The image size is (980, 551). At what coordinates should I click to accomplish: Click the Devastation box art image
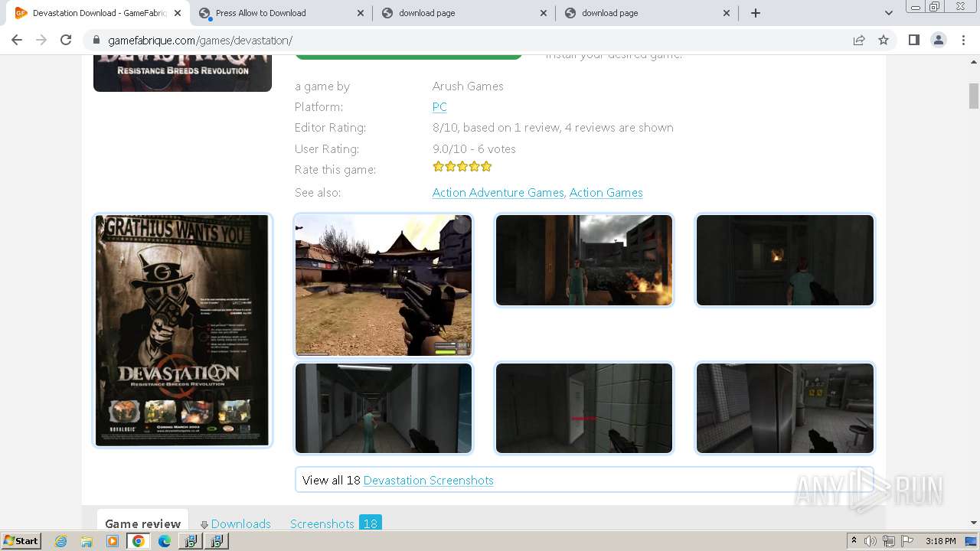pos(182,73)
